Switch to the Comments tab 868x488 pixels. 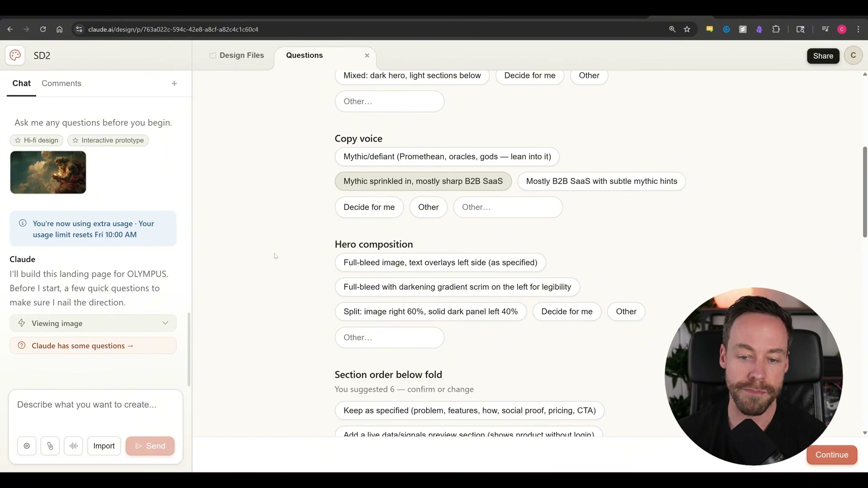tap(61, 84)
